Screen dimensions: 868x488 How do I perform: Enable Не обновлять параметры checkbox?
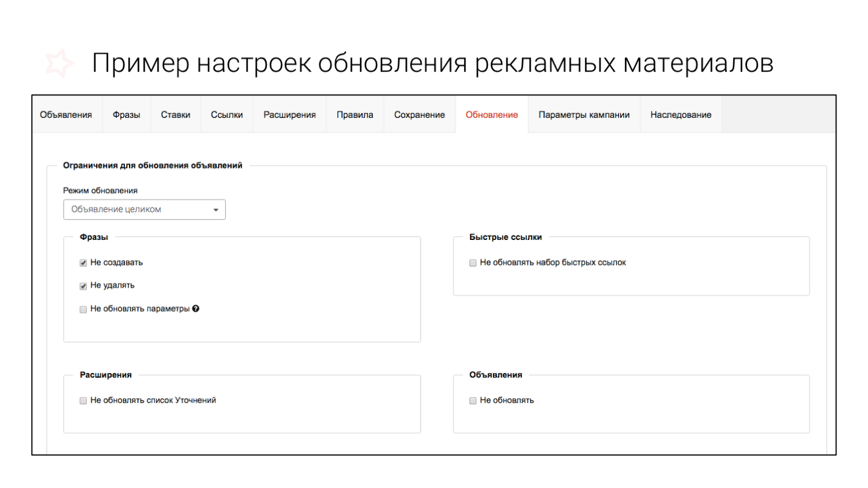click(x=83, y=309)
